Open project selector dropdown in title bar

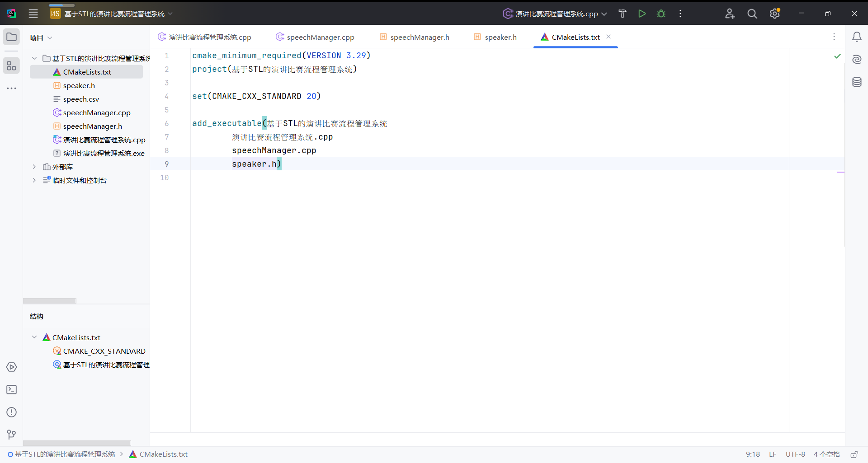(112, 14)
